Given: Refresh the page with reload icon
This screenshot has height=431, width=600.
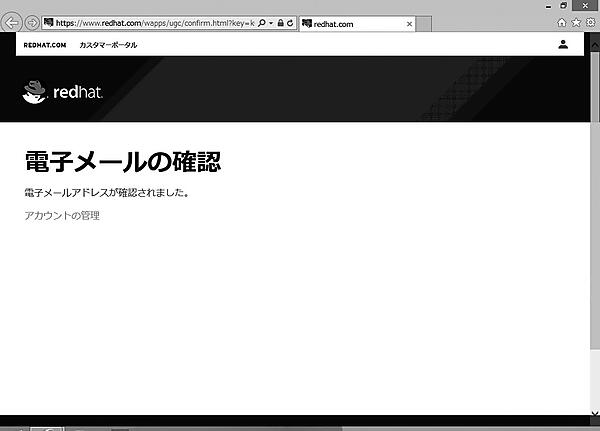Looking at the screenshot, I should point(290,23).
